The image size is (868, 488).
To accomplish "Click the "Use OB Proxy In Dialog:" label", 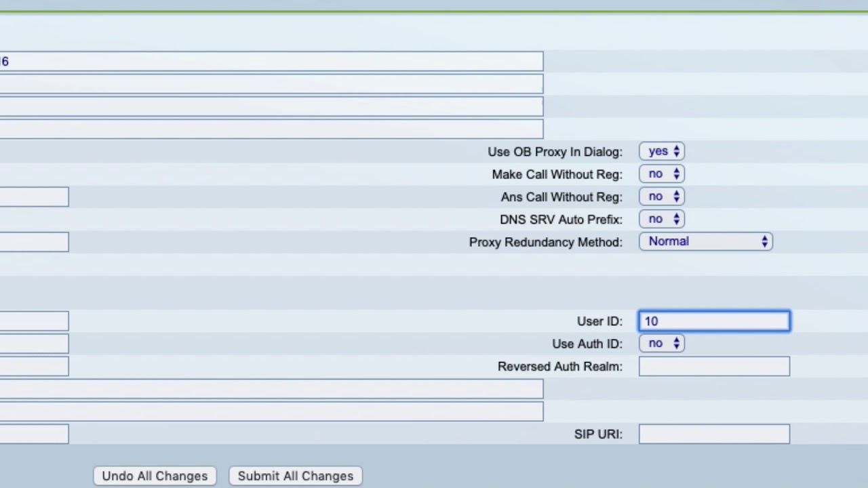I will 555,152.
